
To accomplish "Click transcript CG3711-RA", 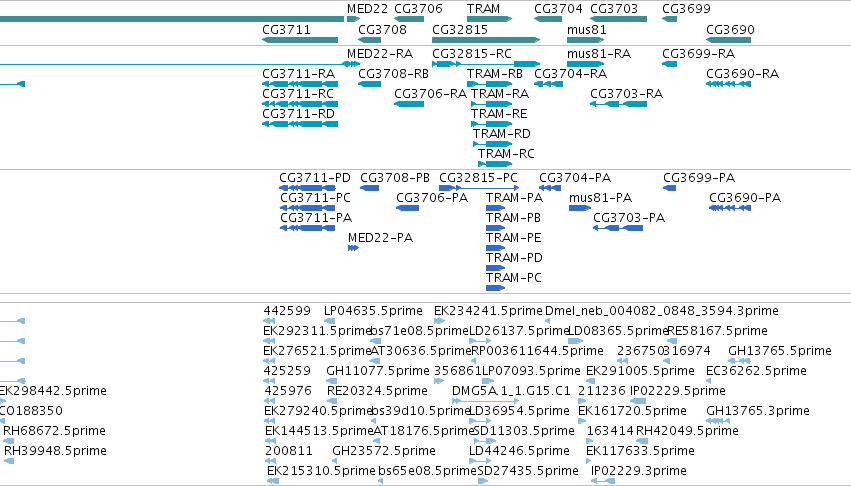I will pos(298,74).
